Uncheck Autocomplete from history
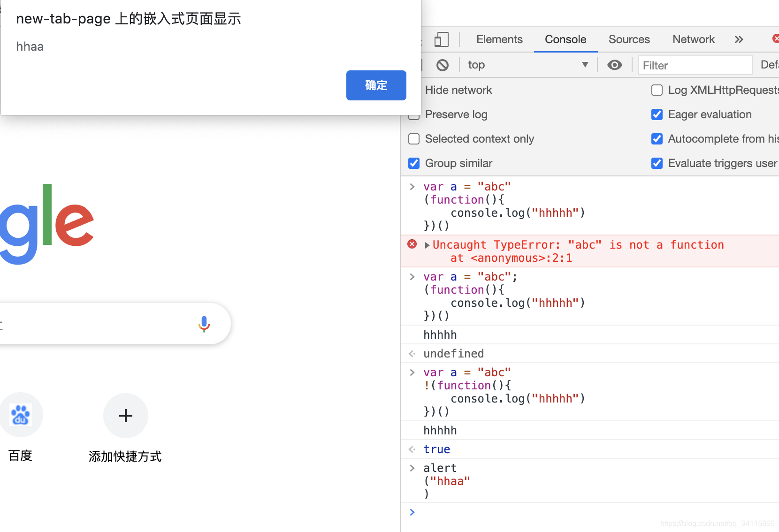This screenshot has width=779, height=532. coord(657,139)
